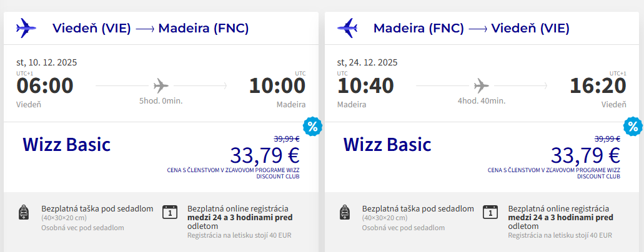Click the 16:20 arrival time in Viedeň

pos(598,86)
